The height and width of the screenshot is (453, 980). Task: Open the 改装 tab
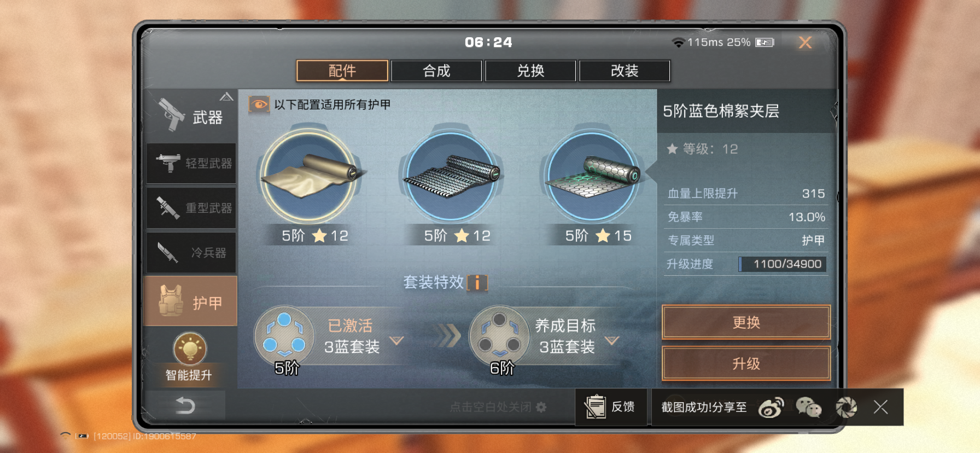coord(625,71)
